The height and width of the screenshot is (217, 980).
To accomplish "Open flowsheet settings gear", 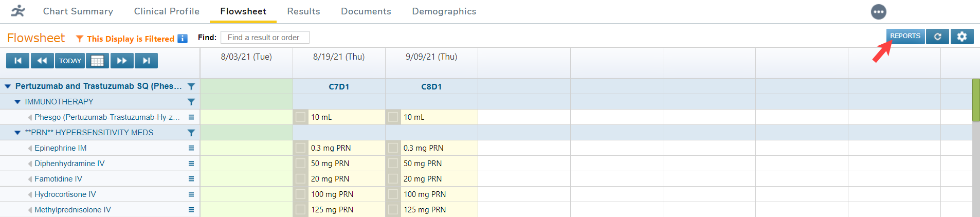I will click(962, 37).
